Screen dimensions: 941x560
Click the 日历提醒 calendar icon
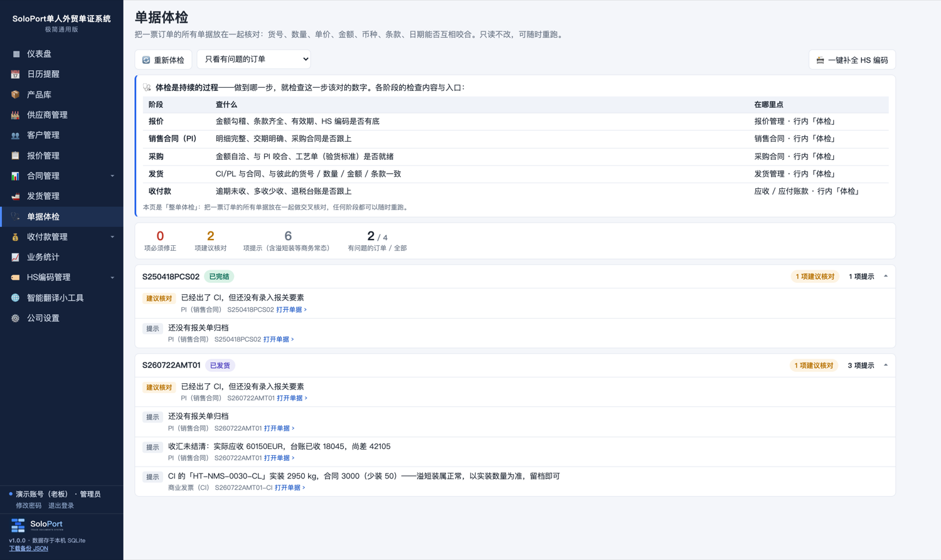tap(16, 74)
